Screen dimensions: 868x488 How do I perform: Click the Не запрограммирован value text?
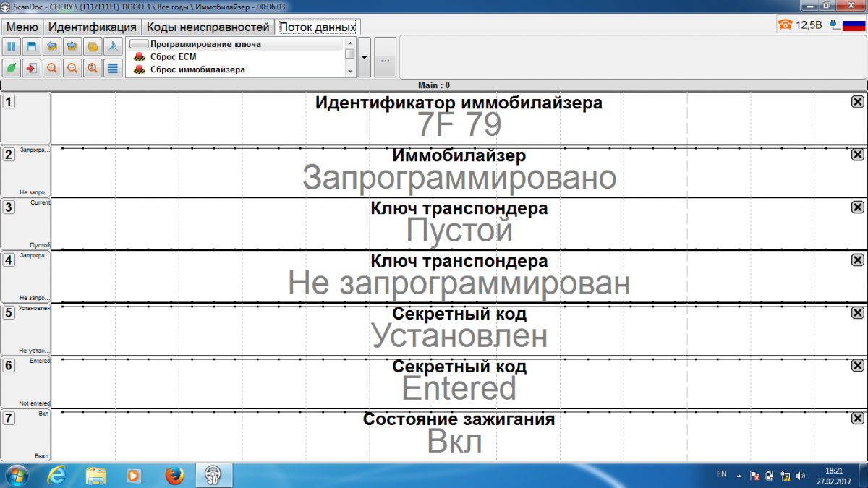459,283
